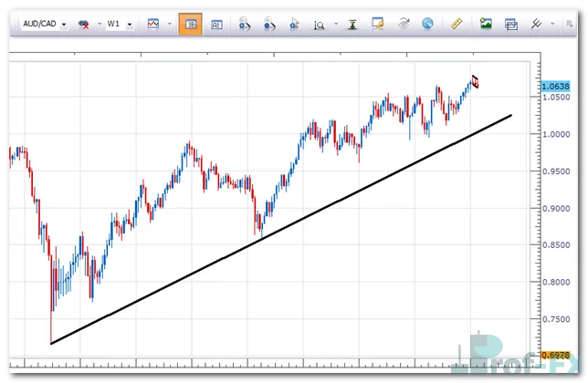Viewport: 588px width, 383px height.
Task: Click the second blue-arrow magnifier icon
Action: pyautogui.click(x=269, y=24)
